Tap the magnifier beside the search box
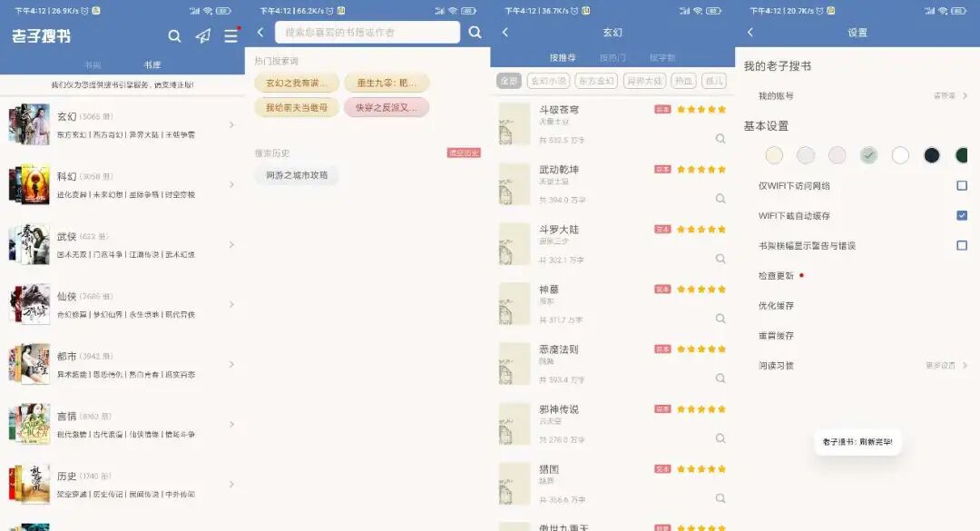The height and width of the screenshot is (531, 980). (475, 32)
